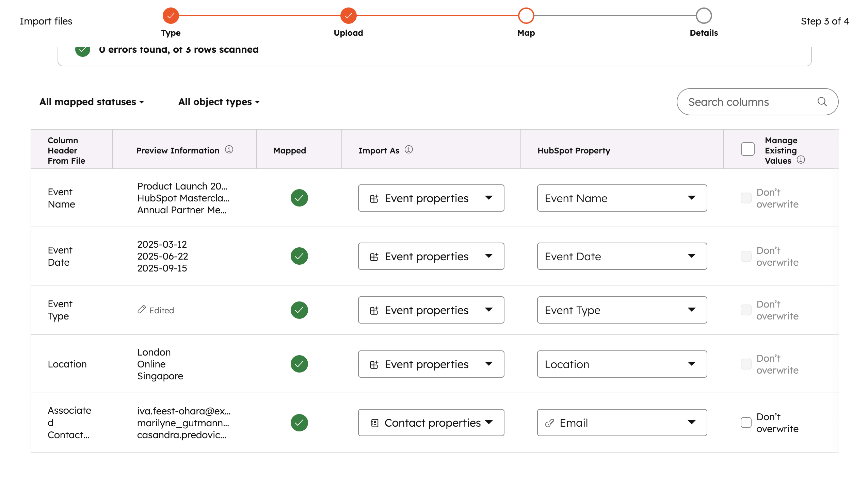Click Manage Existing Values info icon

[x=801, y=160]
